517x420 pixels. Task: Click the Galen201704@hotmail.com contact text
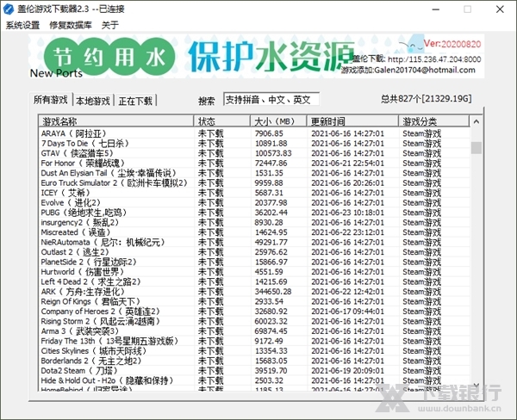(x=425, y=70)
